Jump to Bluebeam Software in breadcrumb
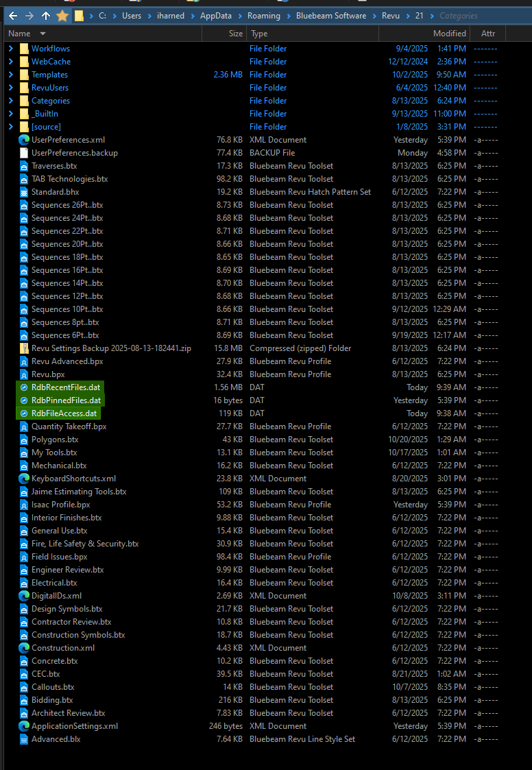 click(331, 16)
